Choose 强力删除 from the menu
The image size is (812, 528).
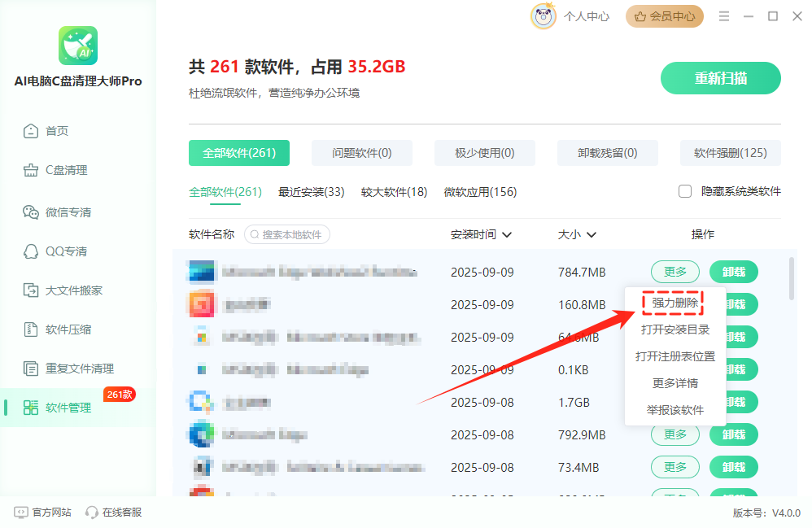coord(674,303)
